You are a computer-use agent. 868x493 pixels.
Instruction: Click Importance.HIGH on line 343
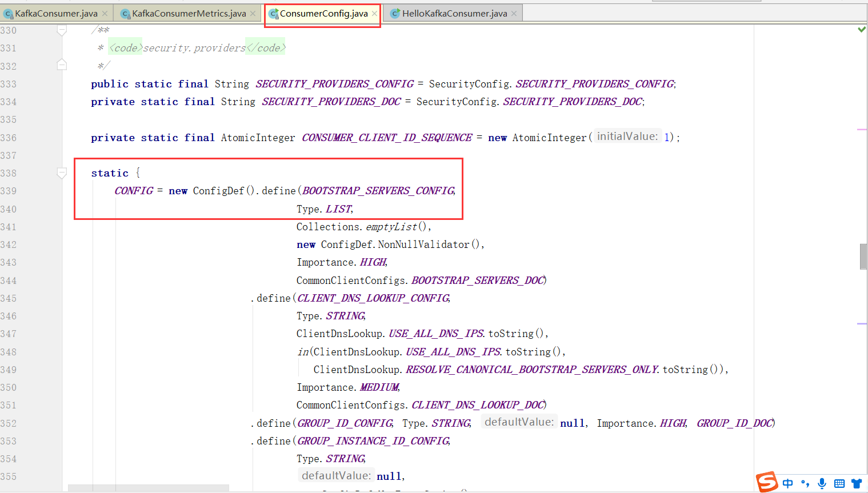[342, 262]
